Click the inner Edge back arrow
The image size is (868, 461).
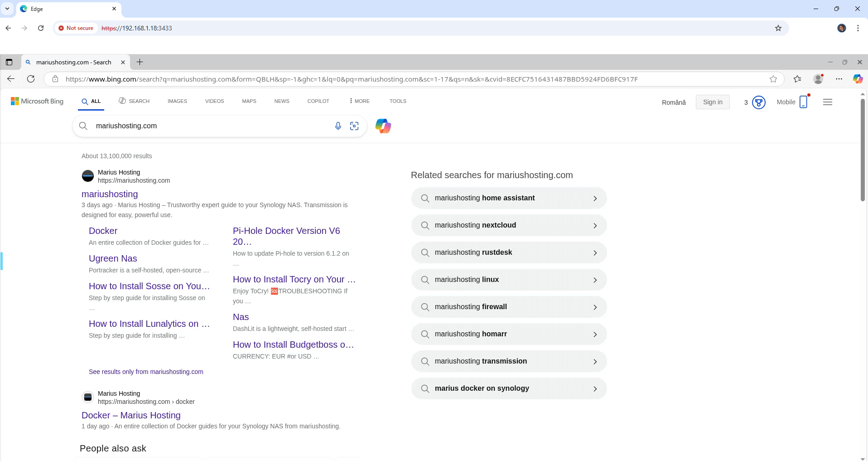(x=11, y=79)
